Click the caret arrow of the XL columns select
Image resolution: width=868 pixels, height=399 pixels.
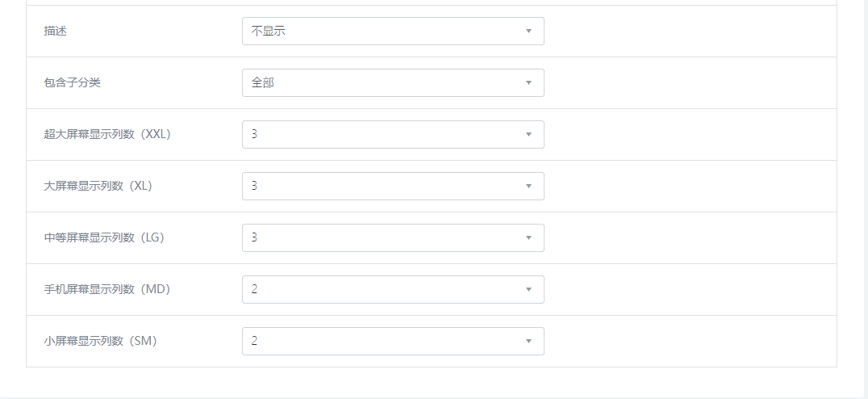pos(528,187)
